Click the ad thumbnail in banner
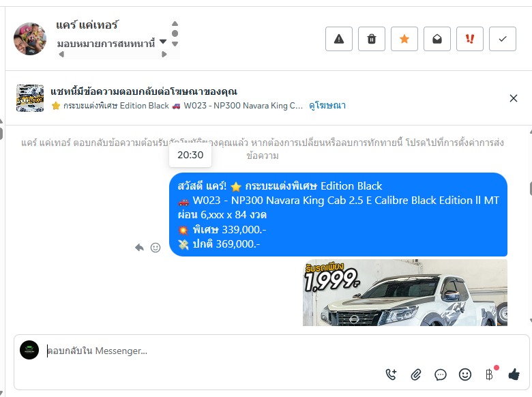 (30, 98)
